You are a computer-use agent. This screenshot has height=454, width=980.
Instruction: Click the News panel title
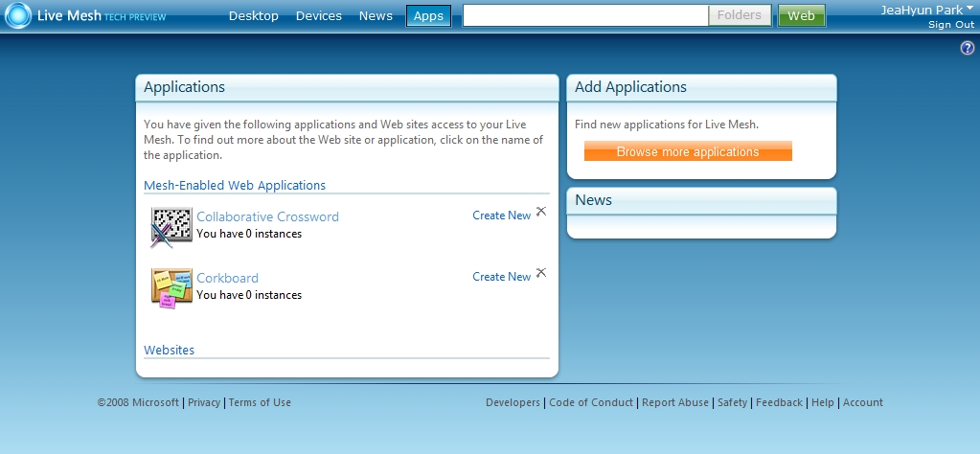(x=593, y=200)
